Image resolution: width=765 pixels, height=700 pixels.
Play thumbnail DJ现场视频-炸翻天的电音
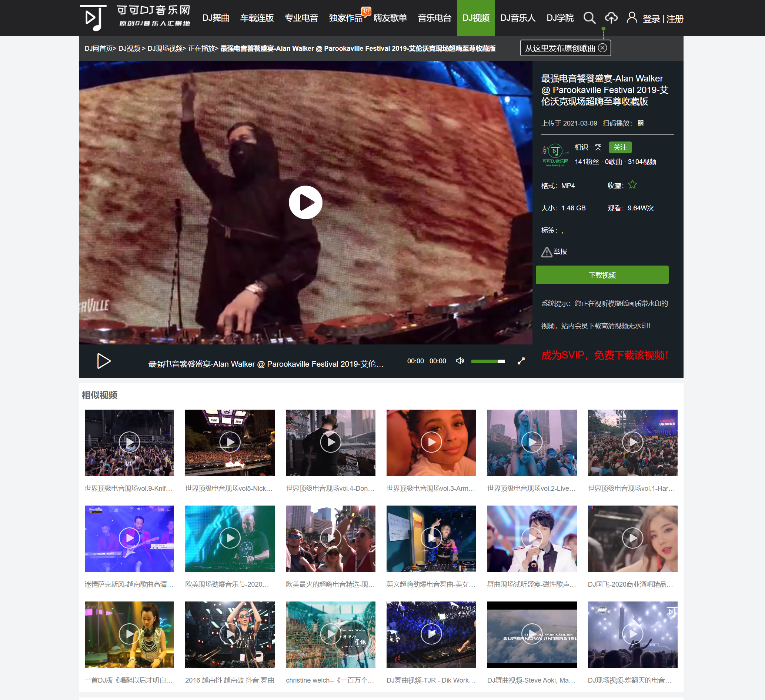632,635
